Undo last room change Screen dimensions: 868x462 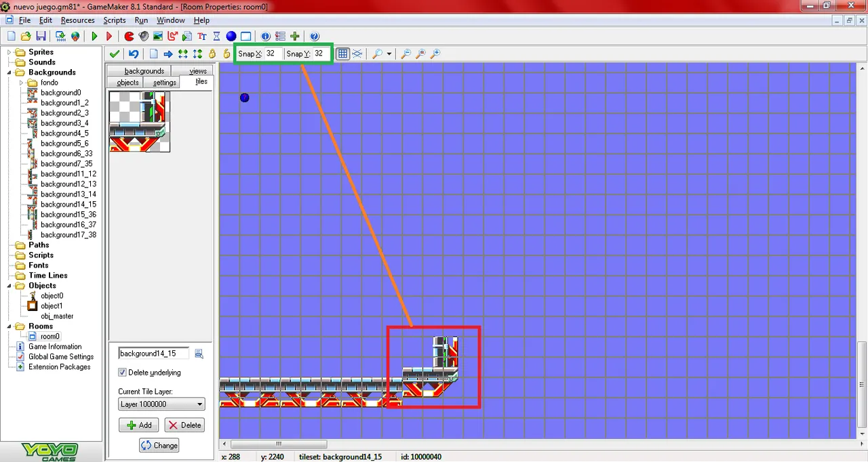point(134,54)
